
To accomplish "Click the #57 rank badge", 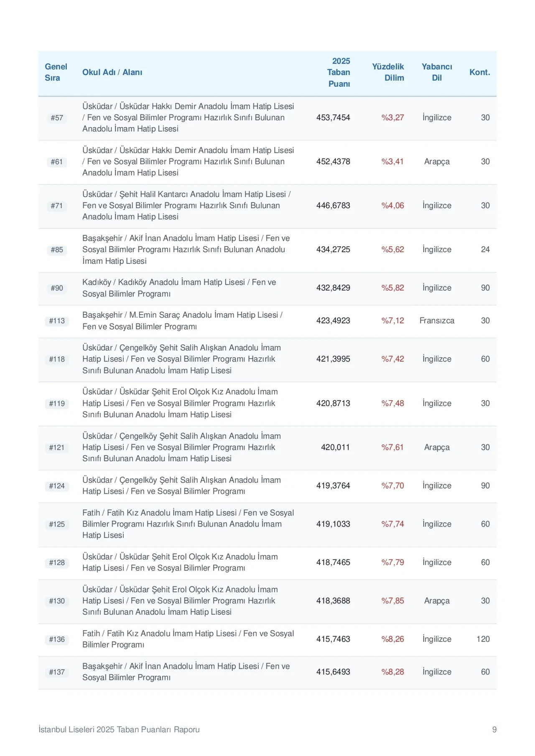I will point(57,118).
